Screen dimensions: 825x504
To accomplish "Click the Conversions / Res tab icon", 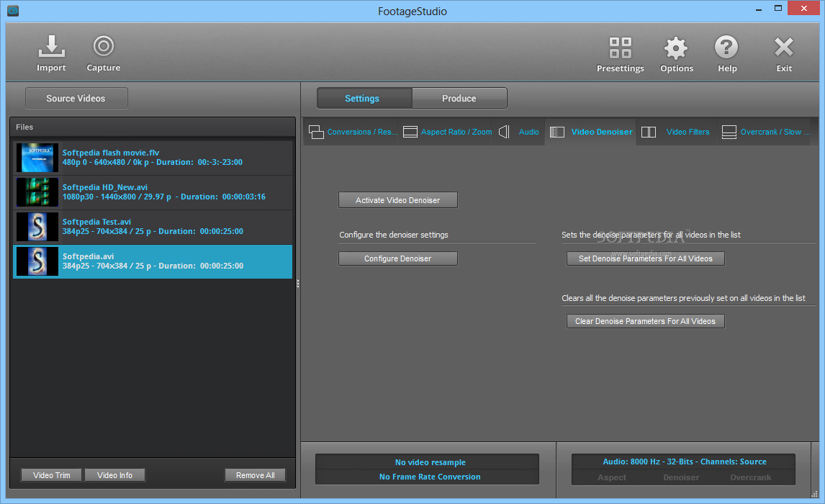I will [316, 132].
